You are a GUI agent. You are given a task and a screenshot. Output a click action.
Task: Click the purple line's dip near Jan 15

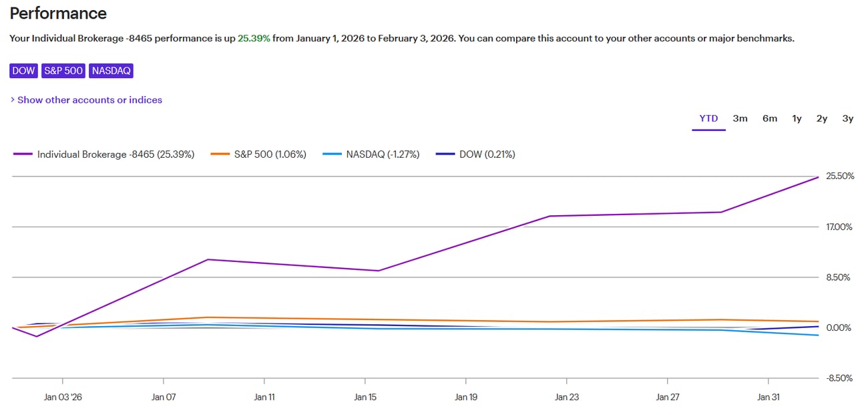click(x=378, y=271)
